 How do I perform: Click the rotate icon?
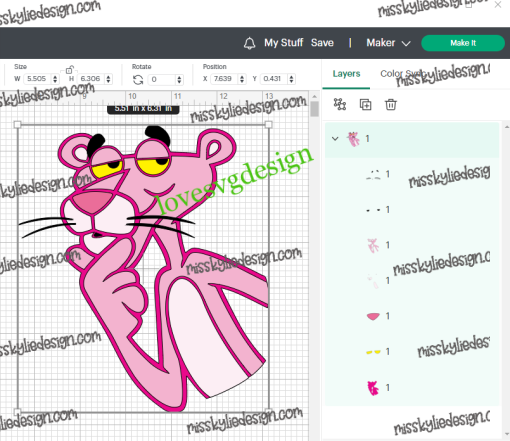[138, 80]
